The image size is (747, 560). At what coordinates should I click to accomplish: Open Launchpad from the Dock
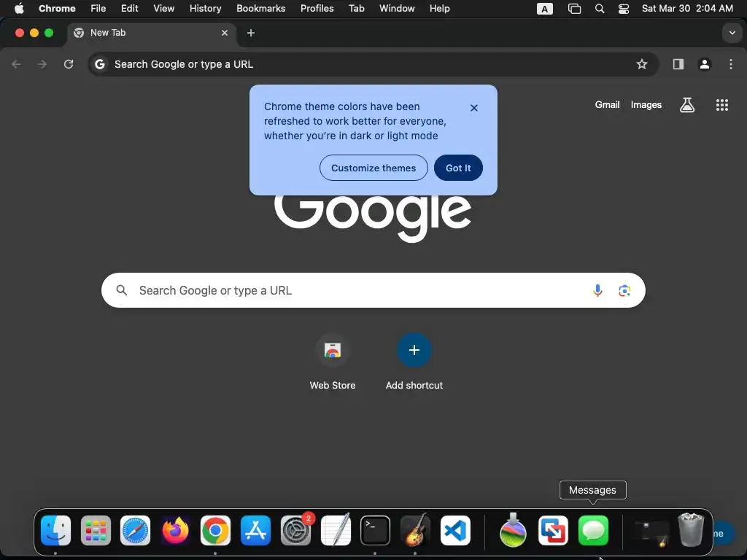[96, 531]
